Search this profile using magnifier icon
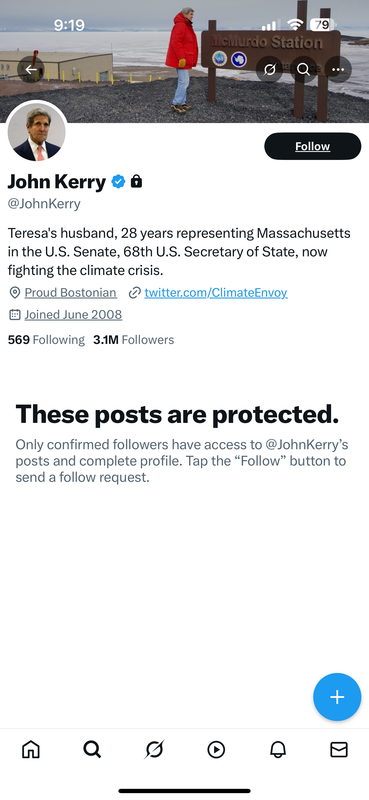369x800 pixels. 304,69
